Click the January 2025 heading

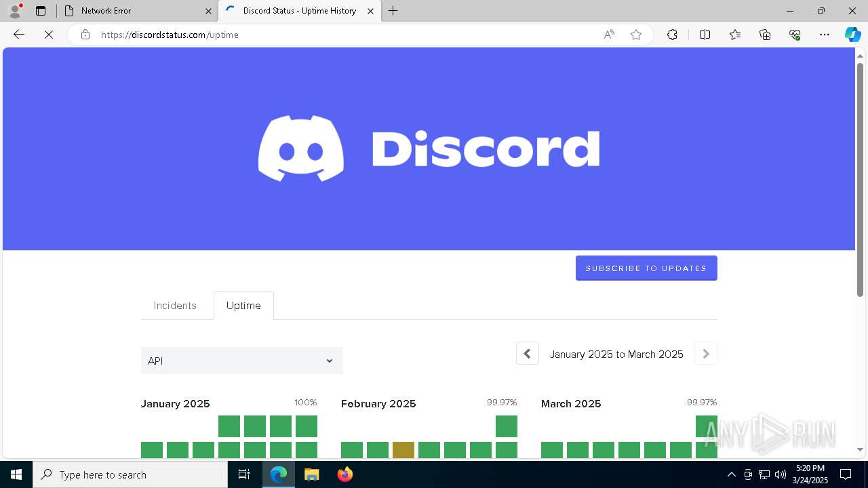175,404
